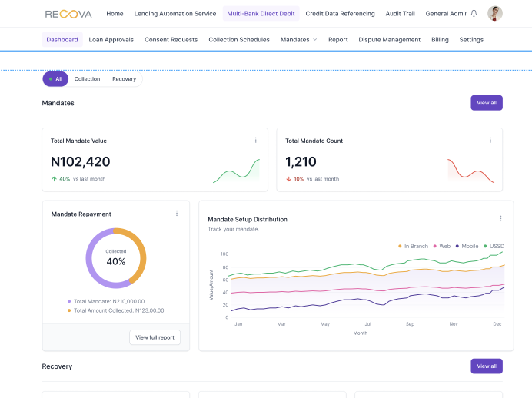Click the Total Mandate Value sparkline chart
Viewport: 532px width, 398px height.
pyautogui.click(x=236, y=172)
